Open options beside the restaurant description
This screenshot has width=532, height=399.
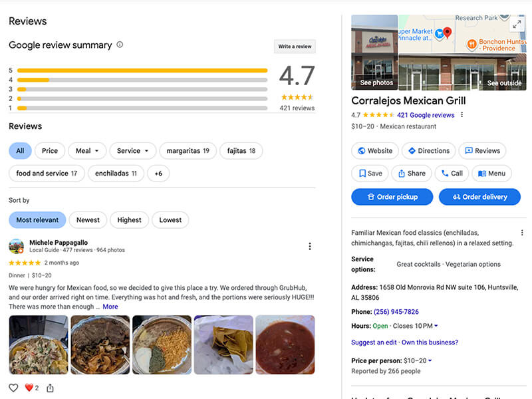click(x=522, y=233)
